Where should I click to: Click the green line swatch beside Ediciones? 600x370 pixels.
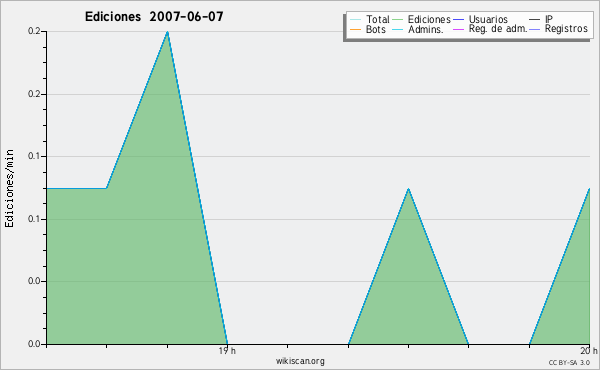pyautogui.click(x=398, y=20)
